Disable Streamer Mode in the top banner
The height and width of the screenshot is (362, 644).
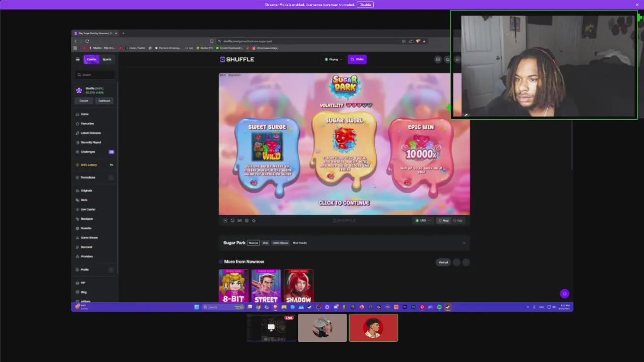[365, 5]
